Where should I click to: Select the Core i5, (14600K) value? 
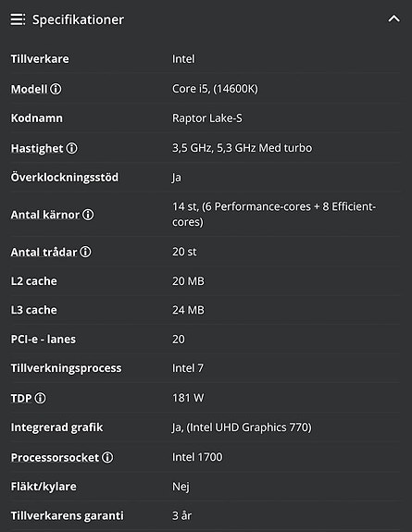pyautogui.click(x=215, y=89)
